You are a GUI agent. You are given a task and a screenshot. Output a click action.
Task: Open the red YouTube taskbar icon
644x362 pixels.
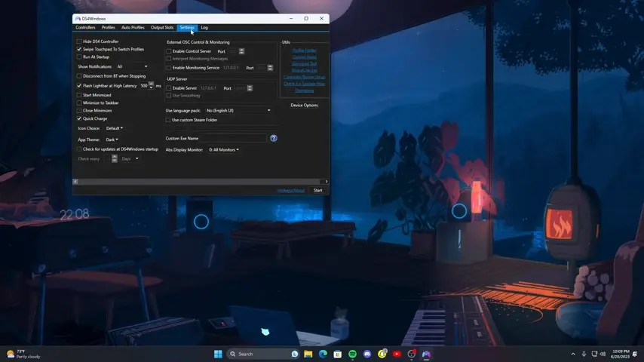click(x=397, y=354)
